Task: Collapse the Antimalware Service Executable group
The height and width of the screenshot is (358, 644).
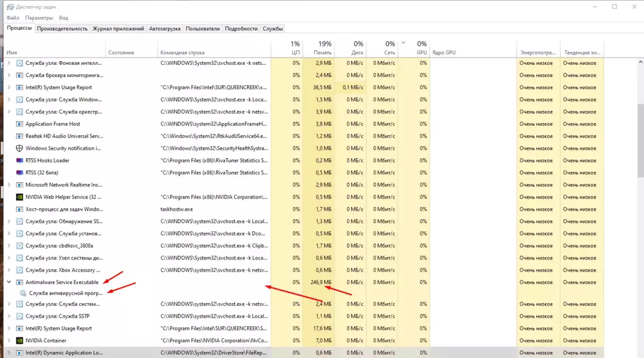Action: pyautogui.click(x=9, y=282)
